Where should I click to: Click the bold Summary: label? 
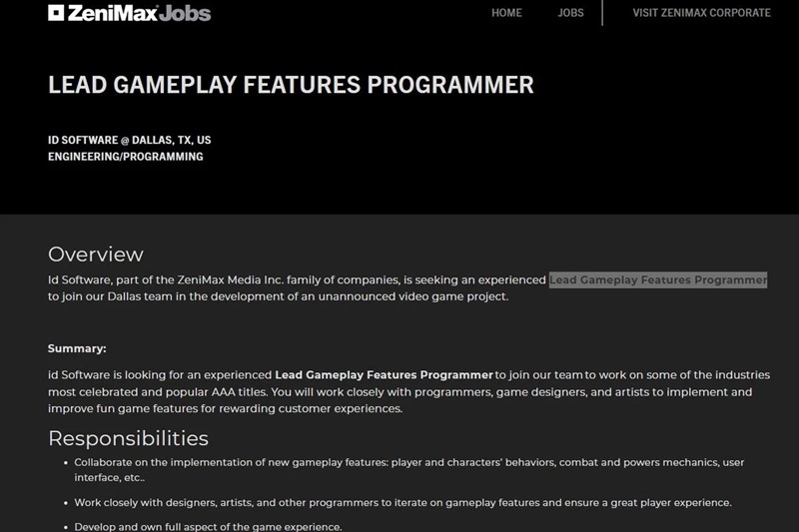(x=77, y=348)
